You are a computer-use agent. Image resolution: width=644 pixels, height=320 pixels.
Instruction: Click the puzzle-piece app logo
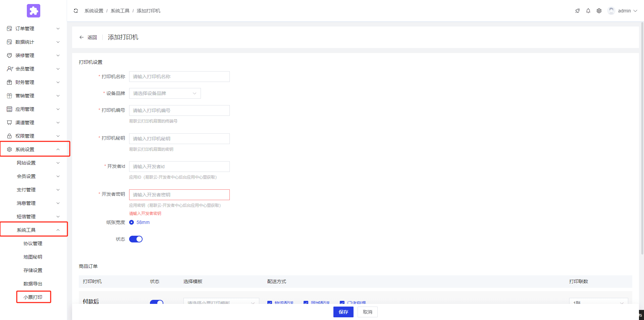click(34, 11)
